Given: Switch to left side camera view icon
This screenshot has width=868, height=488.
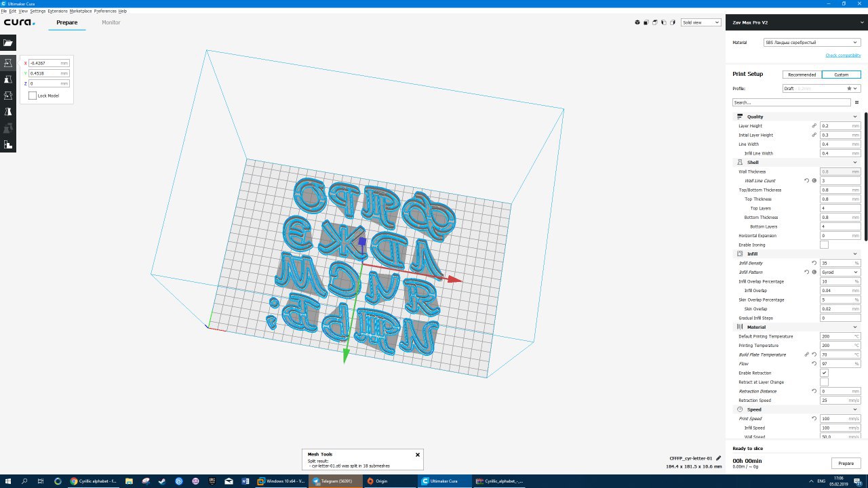Looking at the screenshot, I should 664,22.
